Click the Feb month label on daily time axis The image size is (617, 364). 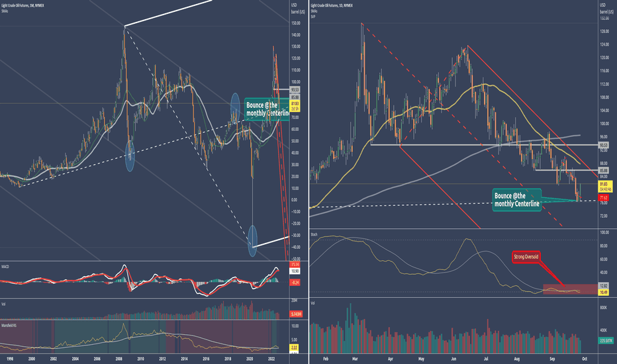click(x=326, y=359)
